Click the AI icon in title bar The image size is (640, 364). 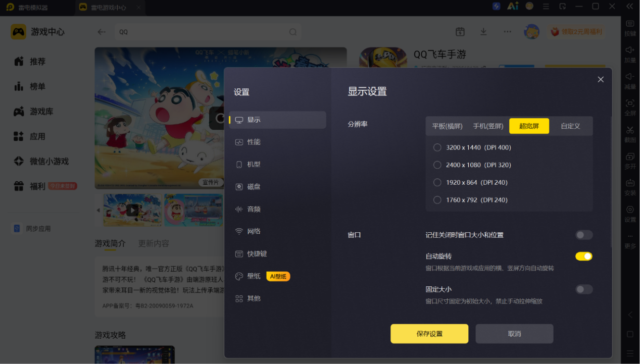513,6
